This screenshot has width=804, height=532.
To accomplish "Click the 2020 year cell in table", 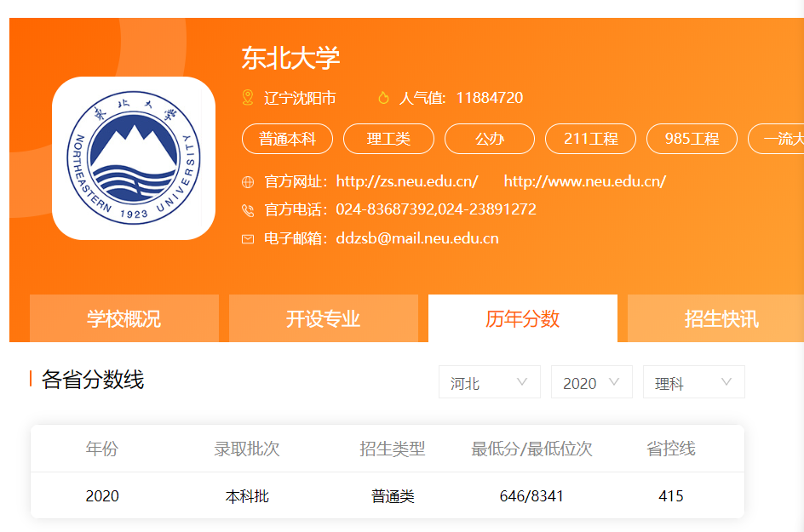I will pyautogui.click(x=102, y=496).
